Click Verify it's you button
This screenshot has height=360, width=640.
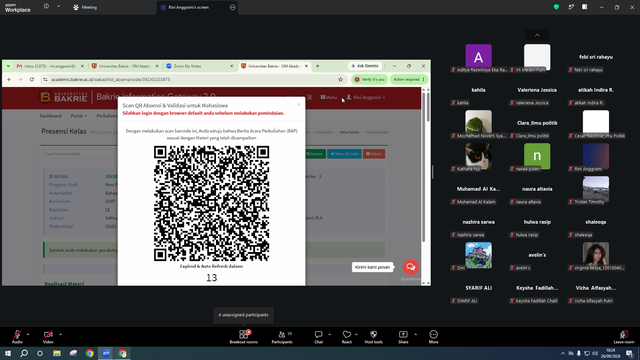[x=369, y=79]
